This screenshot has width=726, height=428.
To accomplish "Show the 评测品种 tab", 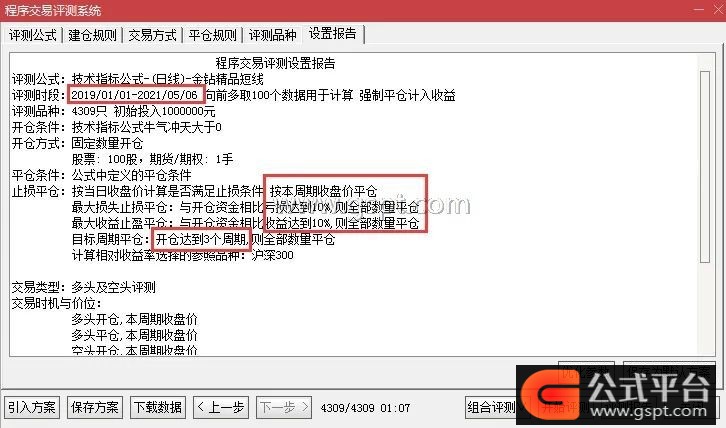I will pos(273,35).
